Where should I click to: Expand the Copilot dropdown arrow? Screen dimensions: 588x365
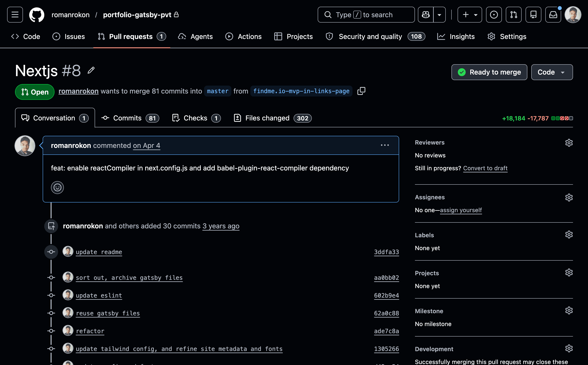[x=439, y=15]
